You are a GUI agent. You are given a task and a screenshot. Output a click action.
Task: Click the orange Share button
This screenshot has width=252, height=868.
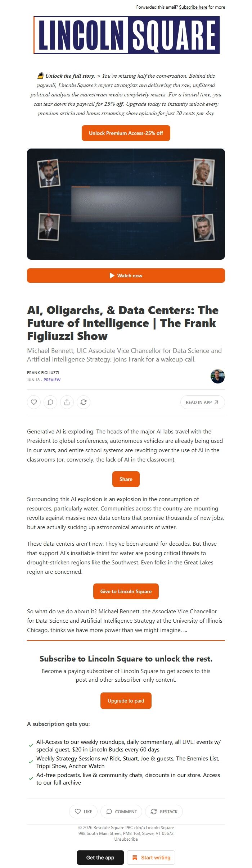pyautogui.click(x=126, y=479)
